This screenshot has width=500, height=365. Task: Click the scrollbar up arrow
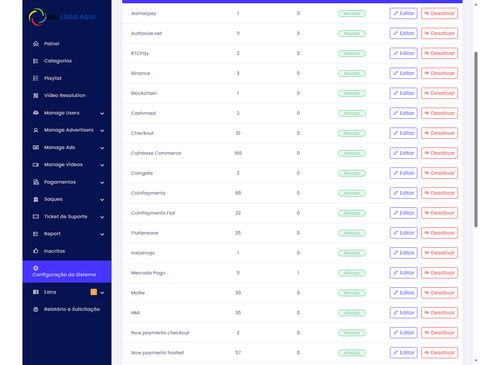point(476,4)
